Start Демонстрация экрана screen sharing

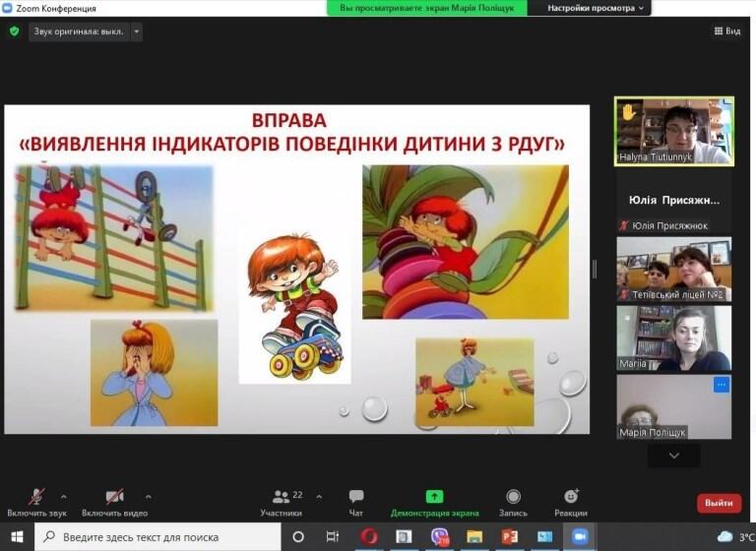(x=434, y=503)
